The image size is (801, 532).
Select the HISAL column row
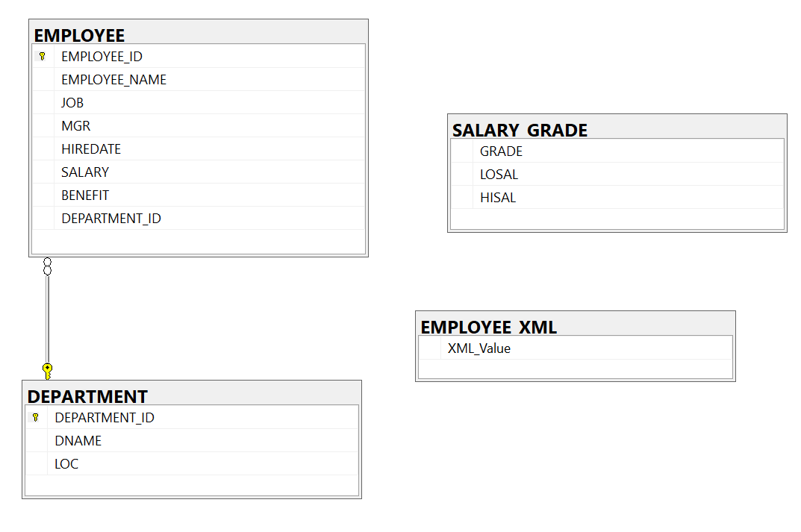click(617, 197)
